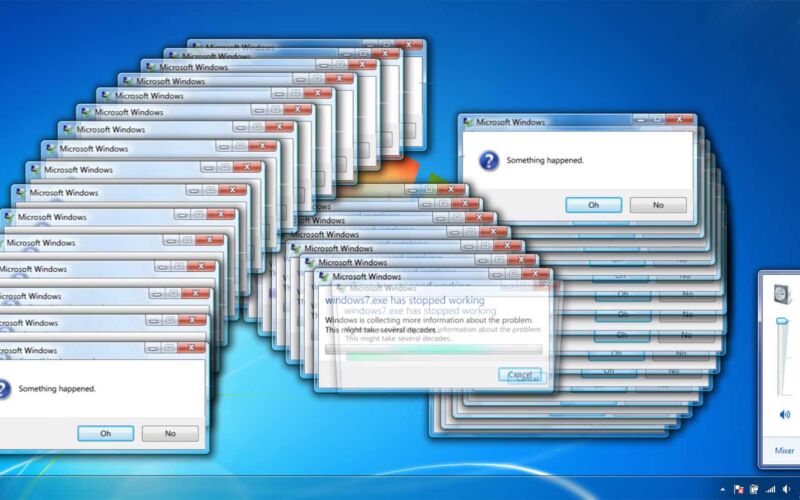Click the volume slider handle

coord(782,321)
